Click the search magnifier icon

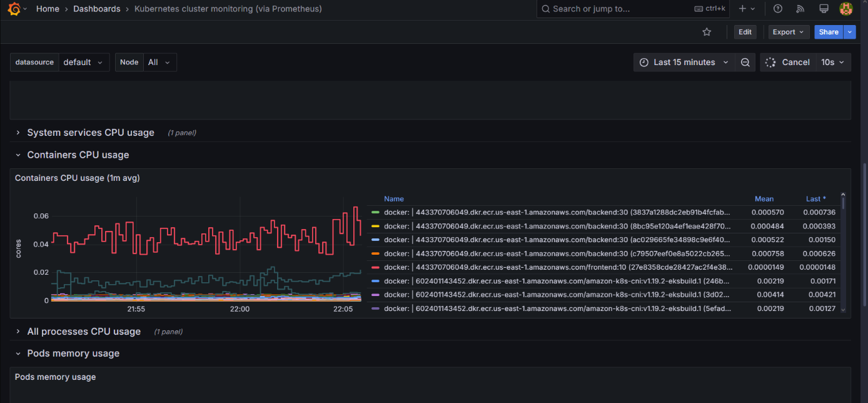pos(545,9)
